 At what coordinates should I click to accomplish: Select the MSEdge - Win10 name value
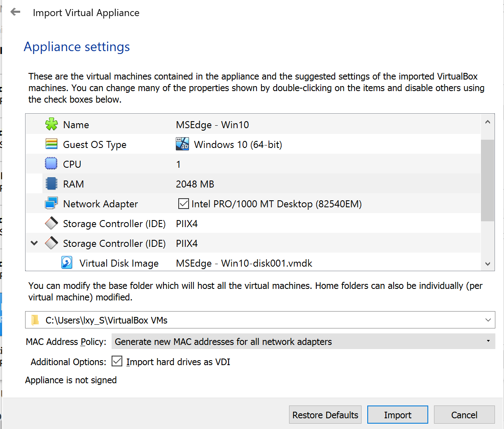(x=212, y=125)
